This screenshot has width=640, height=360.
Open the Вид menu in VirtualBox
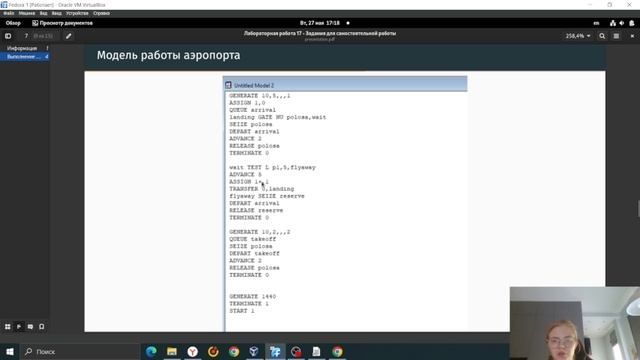(x=43, y=13)
